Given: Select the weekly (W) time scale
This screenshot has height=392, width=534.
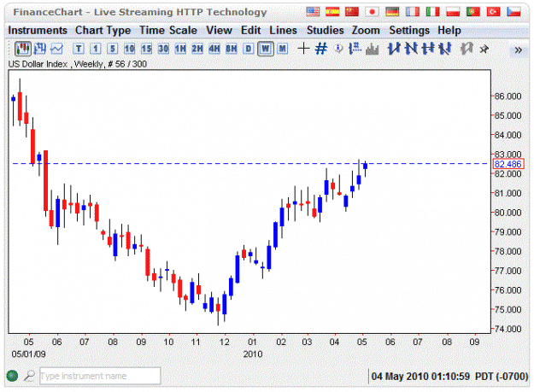Looking at the screenshot, I should pyautogui.click(x=266, y=49).
